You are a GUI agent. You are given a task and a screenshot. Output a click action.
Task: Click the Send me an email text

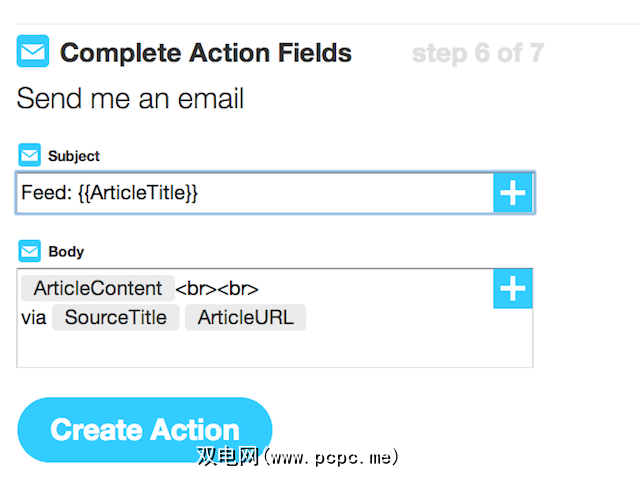[130, 99]
